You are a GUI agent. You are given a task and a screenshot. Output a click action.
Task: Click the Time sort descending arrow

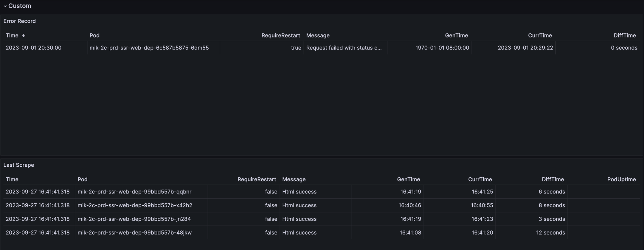(x=24, y=36)
